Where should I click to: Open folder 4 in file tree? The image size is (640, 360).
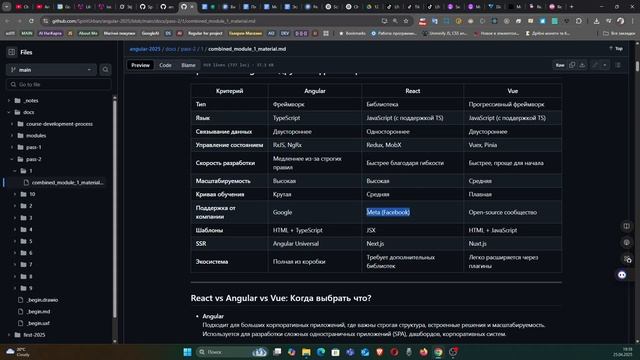tap(30, 230)
